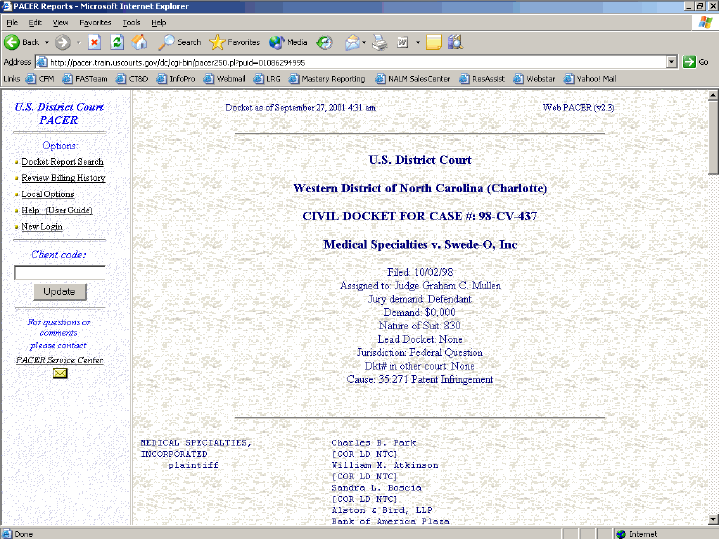Click the page icon in the address bar
Image resolution: width=719 pixels, height=539 pixels.
[42, 62]
